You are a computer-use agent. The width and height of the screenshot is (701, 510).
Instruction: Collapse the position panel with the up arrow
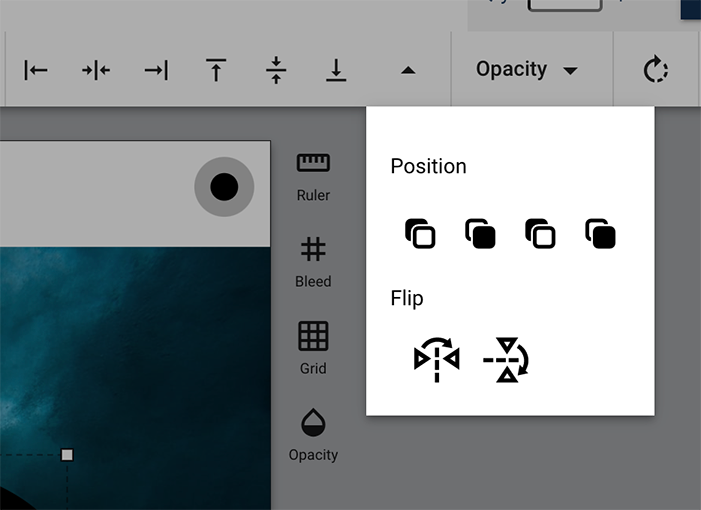(407, 70)
